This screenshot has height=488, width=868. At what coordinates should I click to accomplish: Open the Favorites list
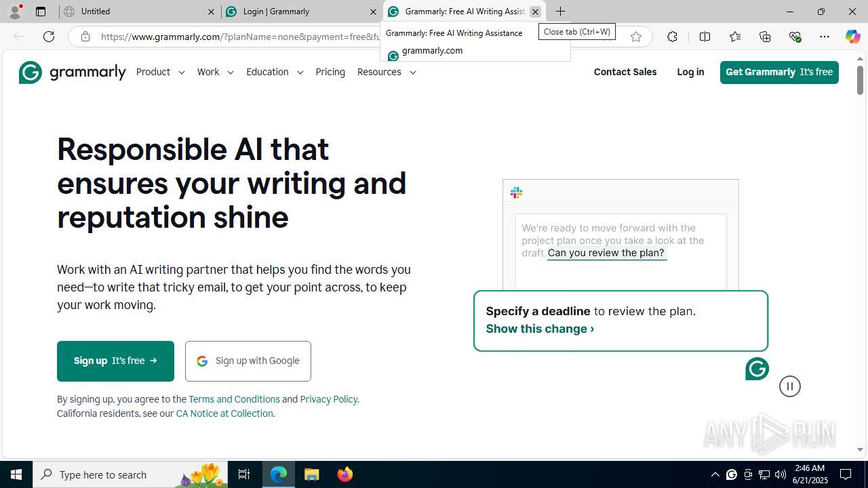coord(734,37)
